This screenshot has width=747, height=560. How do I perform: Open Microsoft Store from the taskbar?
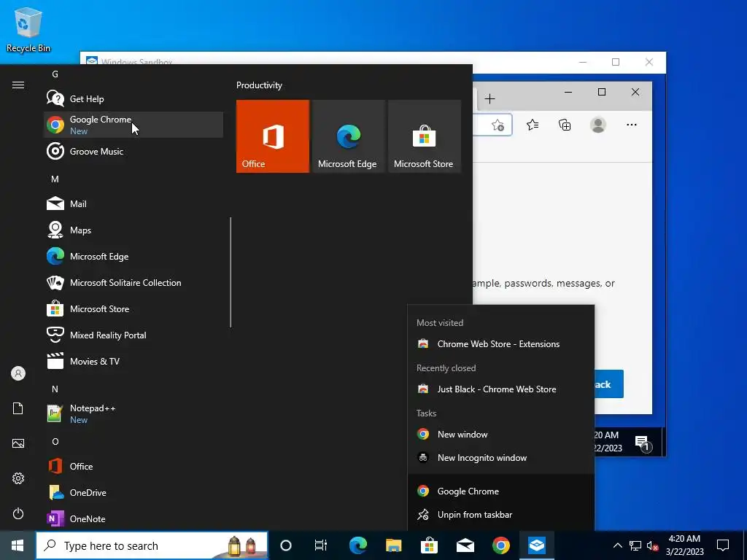[429, 545]
